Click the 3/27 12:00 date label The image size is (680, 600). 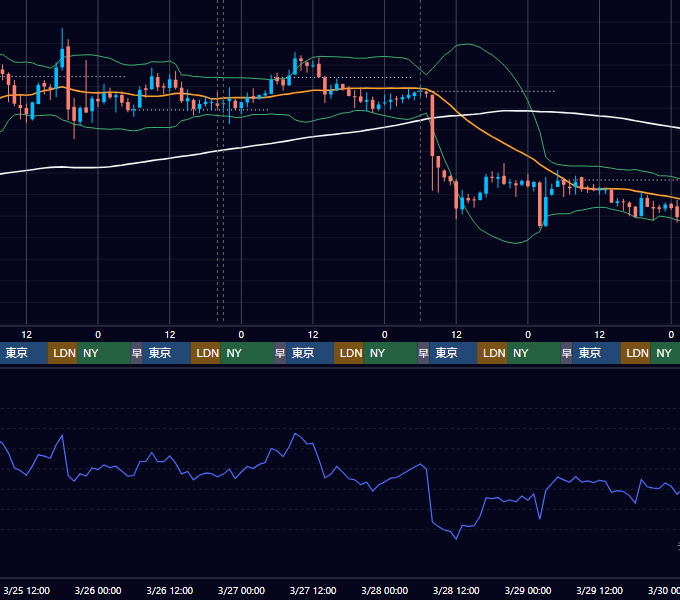313,590
